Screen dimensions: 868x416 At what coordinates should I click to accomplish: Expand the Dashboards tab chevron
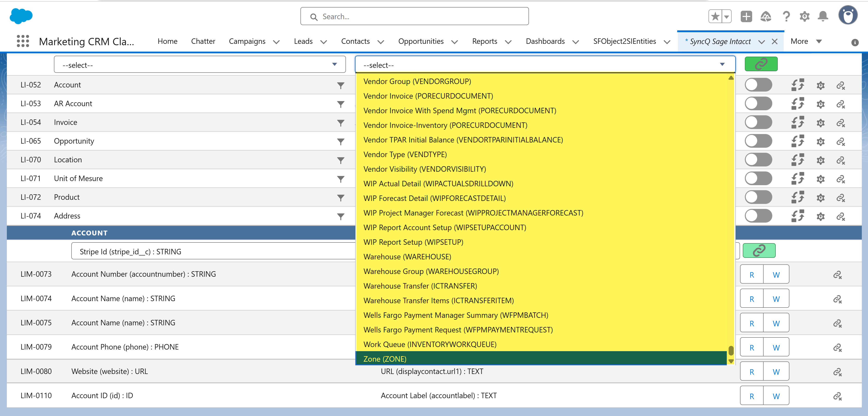(576, 42)
